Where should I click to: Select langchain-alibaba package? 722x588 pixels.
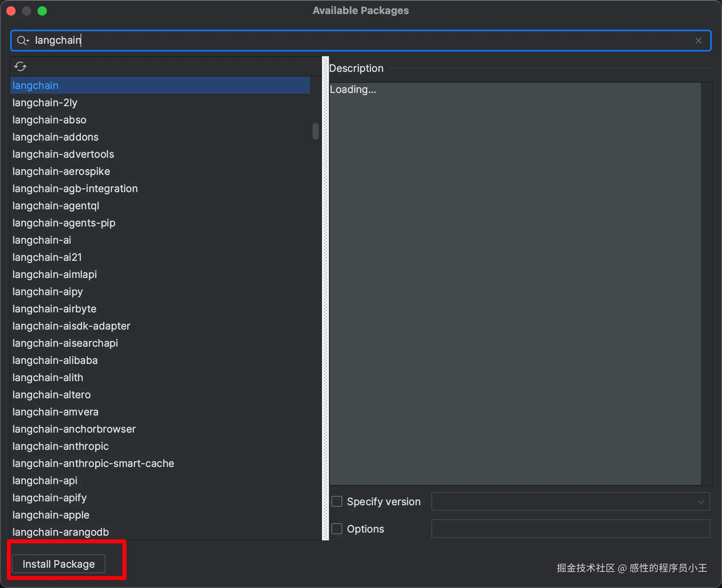point(160,360)
